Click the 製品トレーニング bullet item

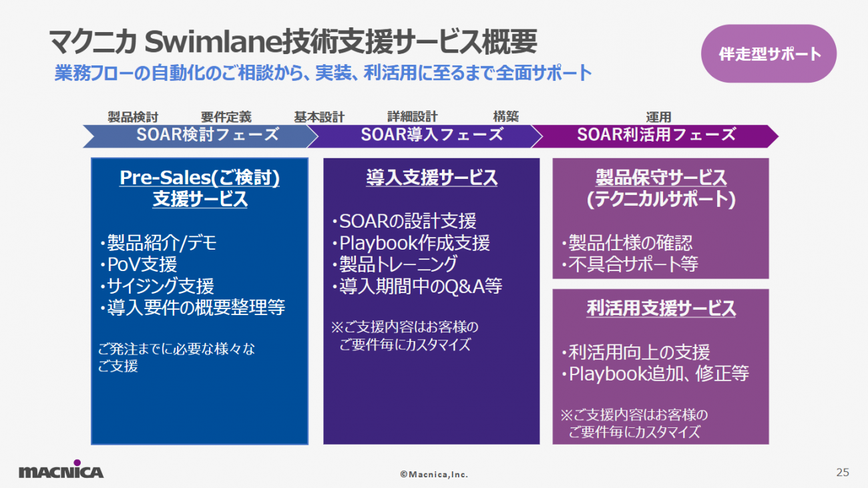(394, 264)
